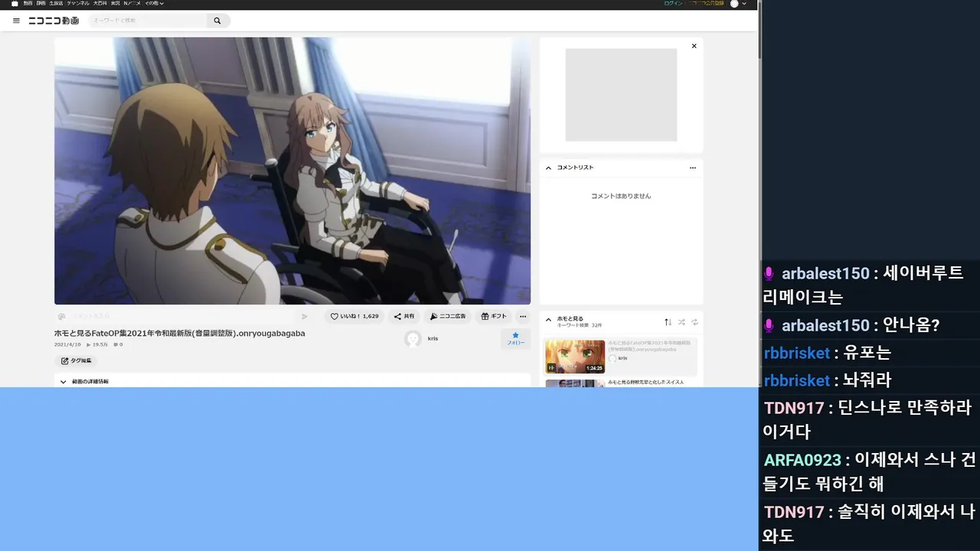This screenshot has height=551, width=980.
Task: Click the 2021/4/10 upload date text
Action: click(x=67, y=344)
